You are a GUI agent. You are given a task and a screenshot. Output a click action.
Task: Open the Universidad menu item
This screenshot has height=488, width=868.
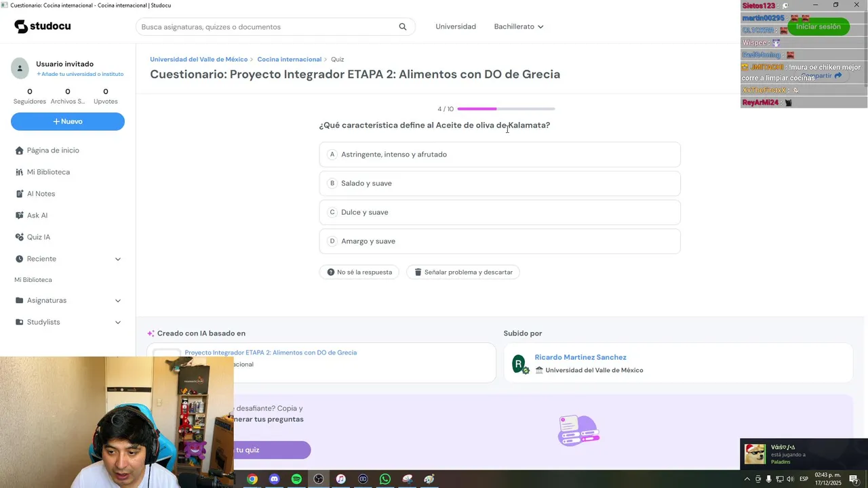click(x=456, y=27)
